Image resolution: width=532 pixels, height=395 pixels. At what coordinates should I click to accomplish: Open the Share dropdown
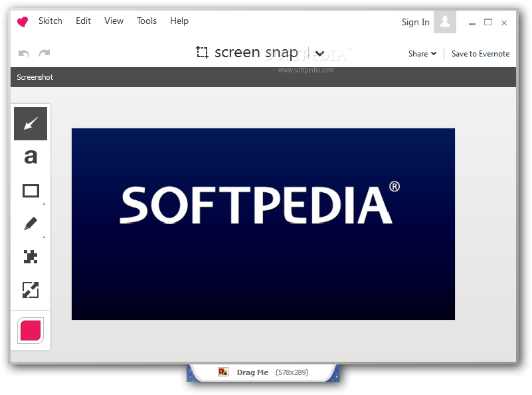422,54
